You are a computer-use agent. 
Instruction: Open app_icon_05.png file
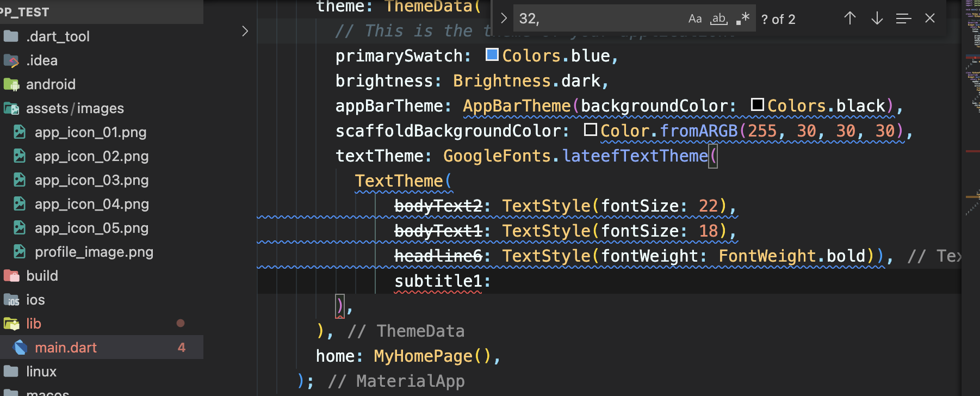tap(102, 228)
